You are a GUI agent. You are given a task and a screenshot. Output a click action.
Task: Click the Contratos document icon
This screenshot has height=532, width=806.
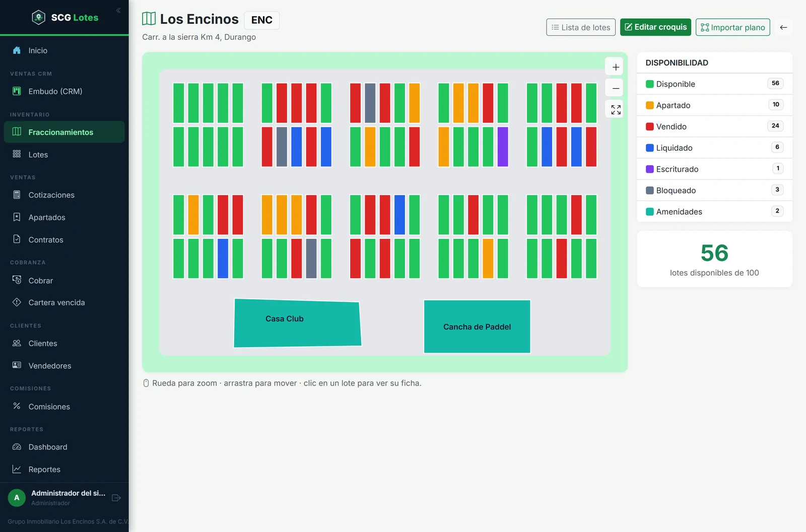(17, 239)
